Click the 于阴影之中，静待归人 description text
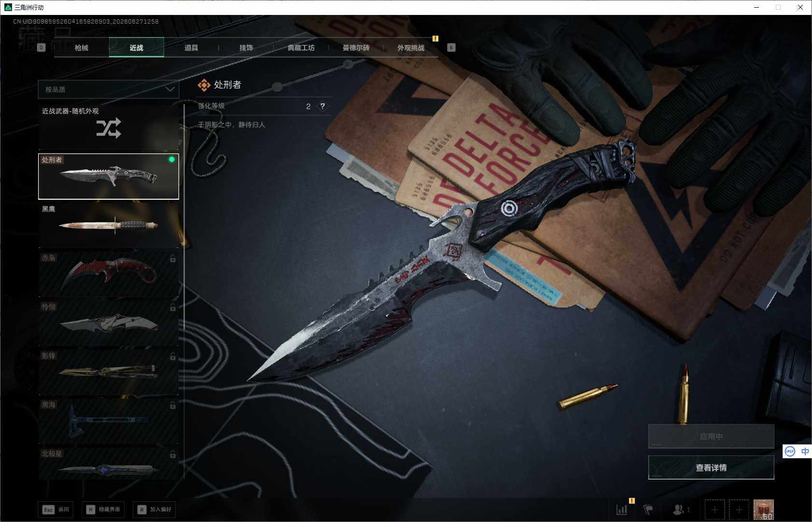Screen dimensions: 812x522 point(232,124)
